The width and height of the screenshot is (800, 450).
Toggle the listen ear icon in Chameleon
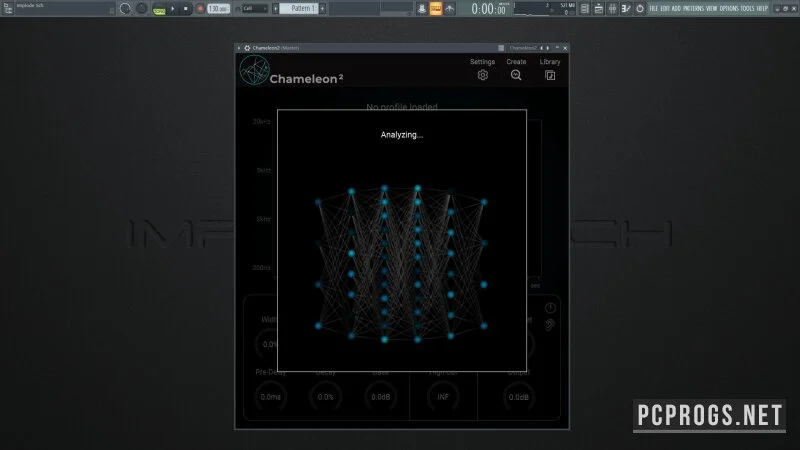point(550,325)
